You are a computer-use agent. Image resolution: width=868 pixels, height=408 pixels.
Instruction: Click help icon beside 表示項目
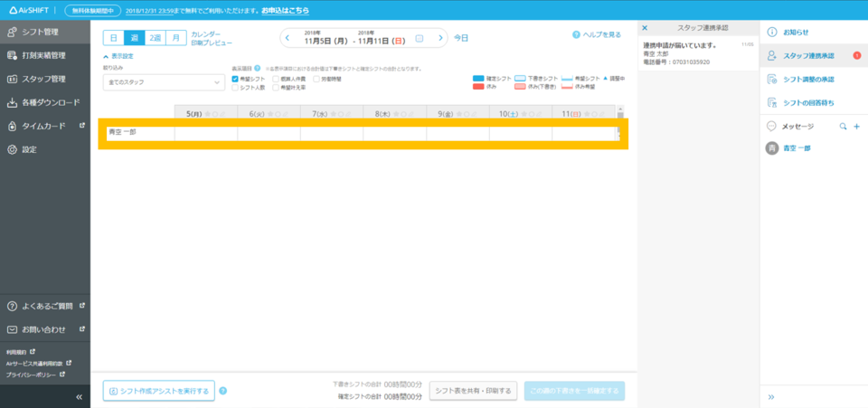tap(259, 68)
